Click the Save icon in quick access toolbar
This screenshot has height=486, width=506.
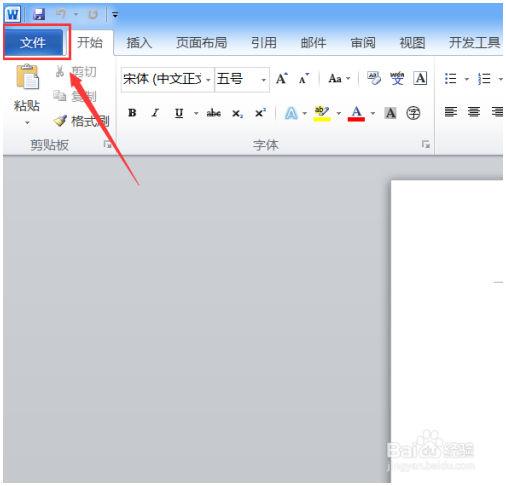coord(39,14)
